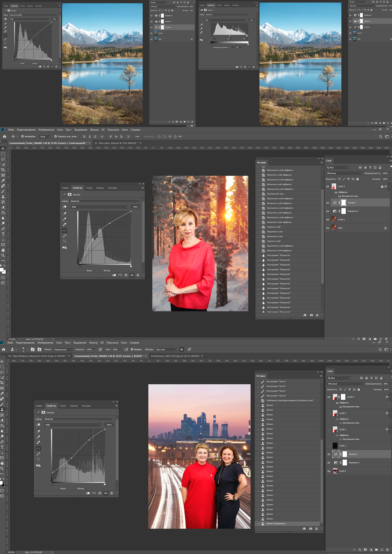Click the white point slider under the winter portrait curve

click(x=131, y=266)
